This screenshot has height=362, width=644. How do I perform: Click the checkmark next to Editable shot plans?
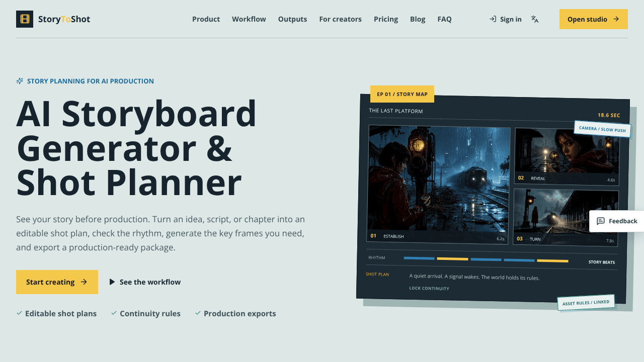click(19, 313)
